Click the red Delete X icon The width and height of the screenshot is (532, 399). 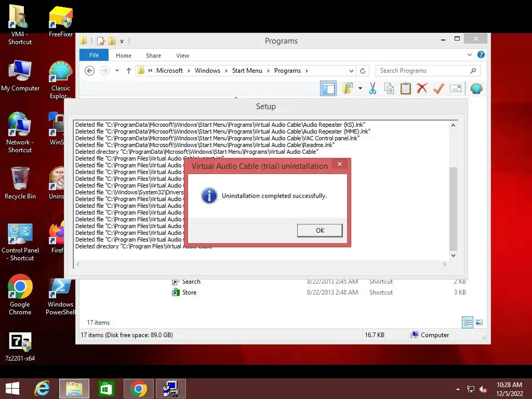422,88
